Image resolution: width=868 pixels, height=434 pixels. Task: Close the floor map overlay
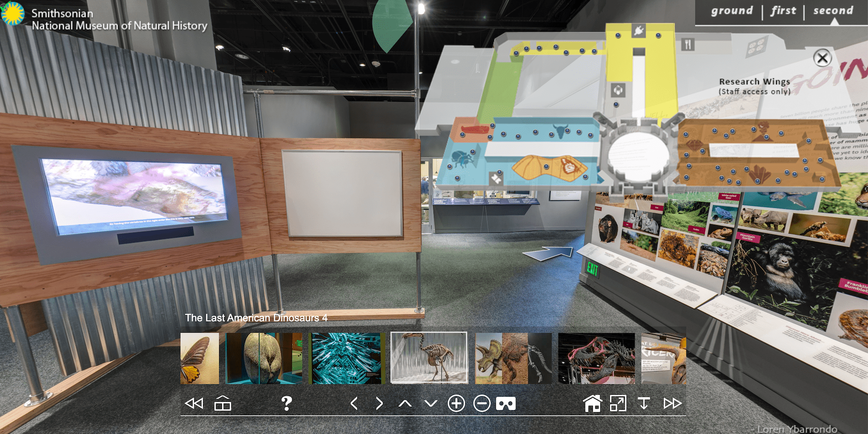pos(822,58)
